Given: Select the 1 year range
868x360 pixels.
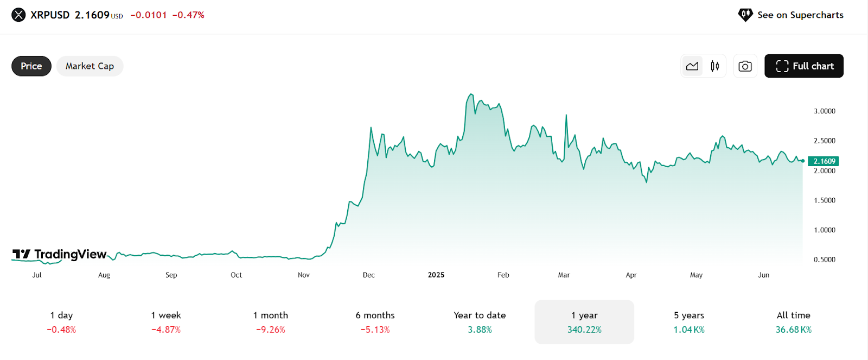Looking at the screenshot, I should click(x=584, y=322).
